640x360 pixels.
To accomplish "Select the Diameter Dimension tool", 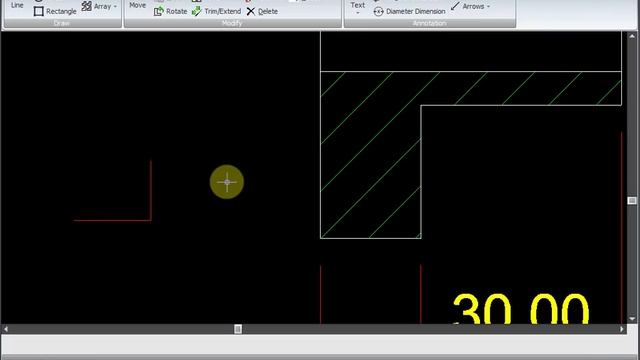I will coord(409,11).
